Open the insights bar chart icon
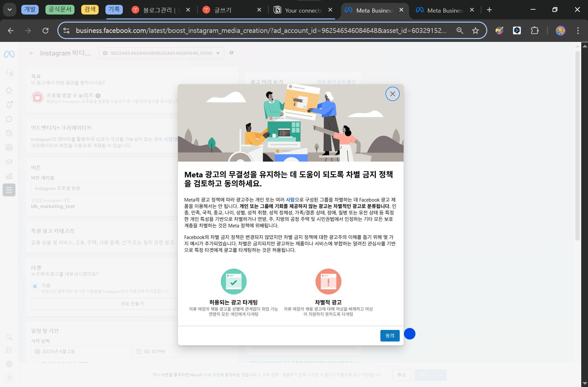Screen dimensions: 588x387 [9, 176]
